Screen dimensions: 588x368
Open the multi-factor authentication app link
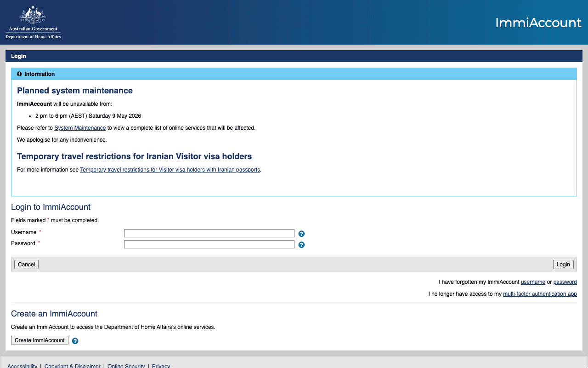[540, 294]
